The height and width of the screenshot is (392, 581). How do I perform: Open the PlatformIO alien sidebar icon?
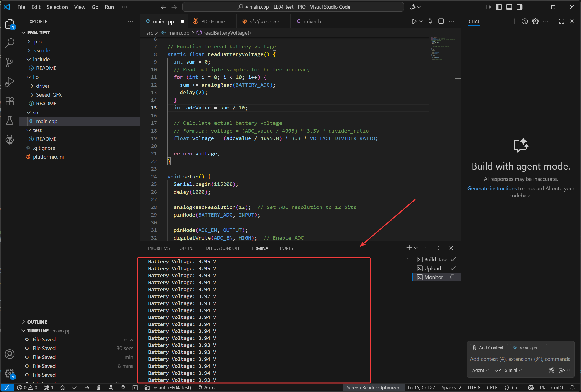coord(10,140)
